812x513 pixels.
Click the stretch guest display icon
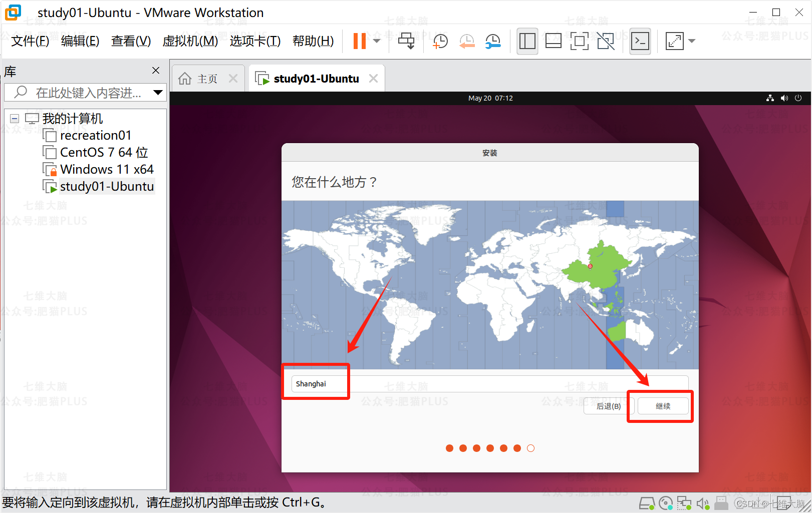pos(674,41)
